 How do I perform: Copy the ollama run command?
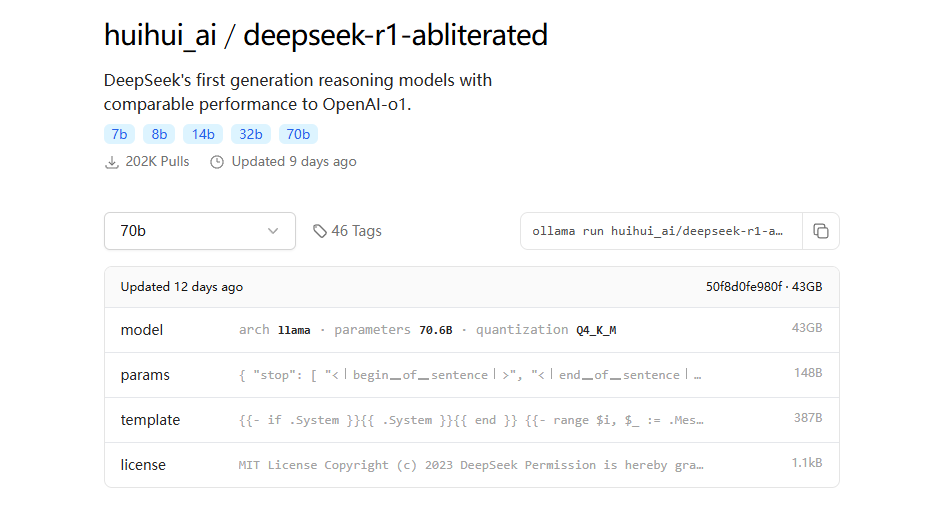(x=821, y=231)
